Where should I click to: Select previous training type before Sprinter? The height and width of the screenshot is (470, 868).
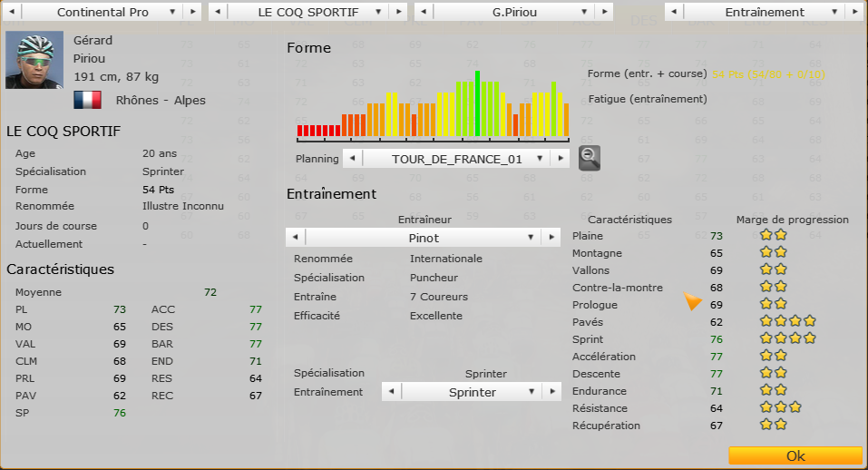coord(391,392)
